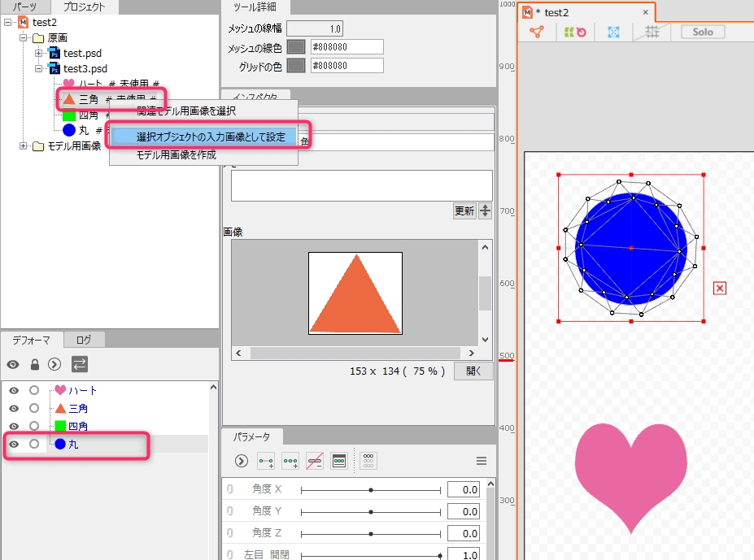Image resolution: width=754 pixels, height=560 pixels.
Task: Expand the モデル用画像 folder
Action: tap(24, 146)
